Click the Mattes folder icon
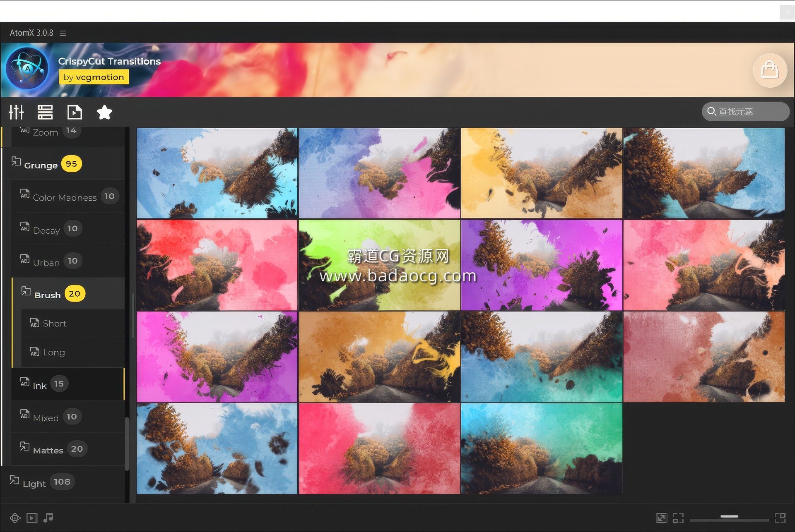The width and height of the screenshot is (795, 532). coord(25,446)
